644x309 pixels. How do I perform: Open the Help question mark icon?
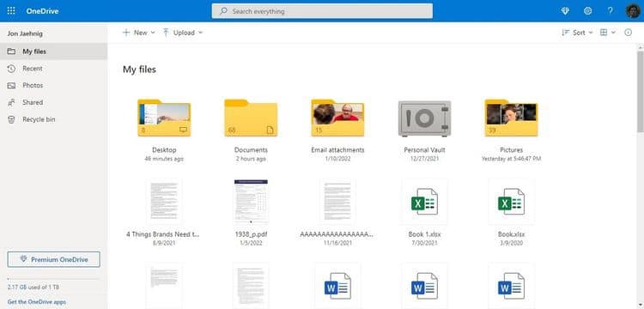point(610,11)
